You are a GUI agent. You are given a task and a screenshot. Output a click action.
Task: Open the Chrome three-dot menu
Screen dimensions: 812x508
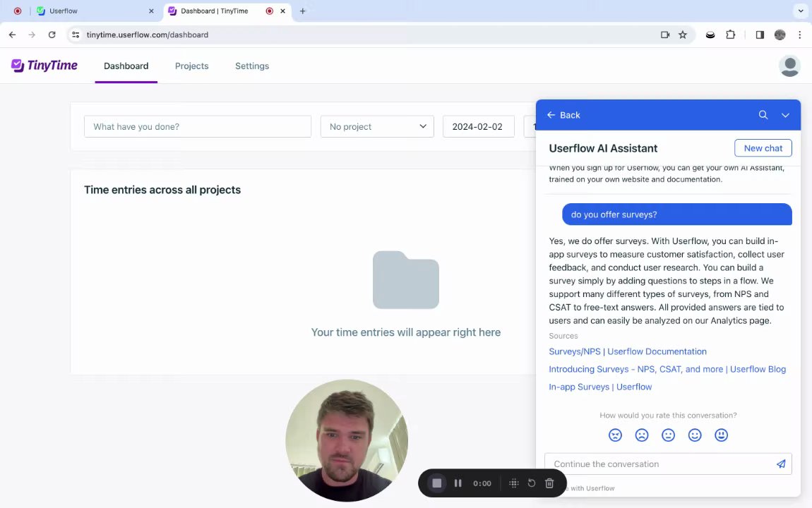click(x=799, y=35)
